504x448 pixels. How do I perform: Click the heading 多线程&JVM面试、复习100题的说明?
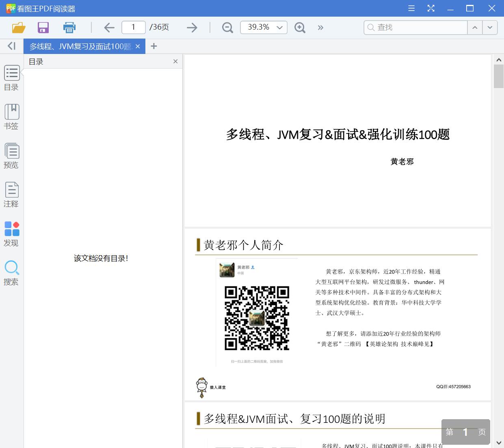tap(295, 419)
